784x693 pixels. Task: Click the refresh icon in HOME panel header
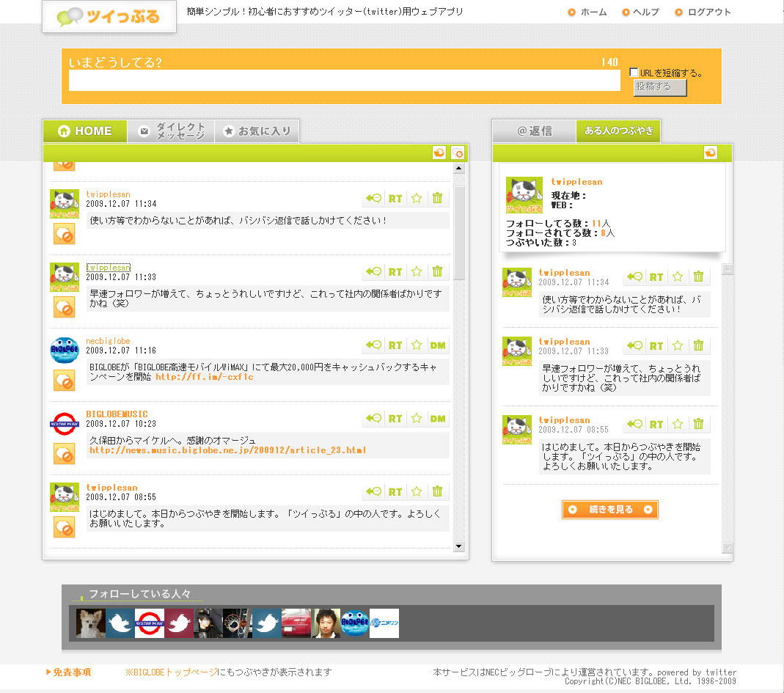click(x=439, y=153)
